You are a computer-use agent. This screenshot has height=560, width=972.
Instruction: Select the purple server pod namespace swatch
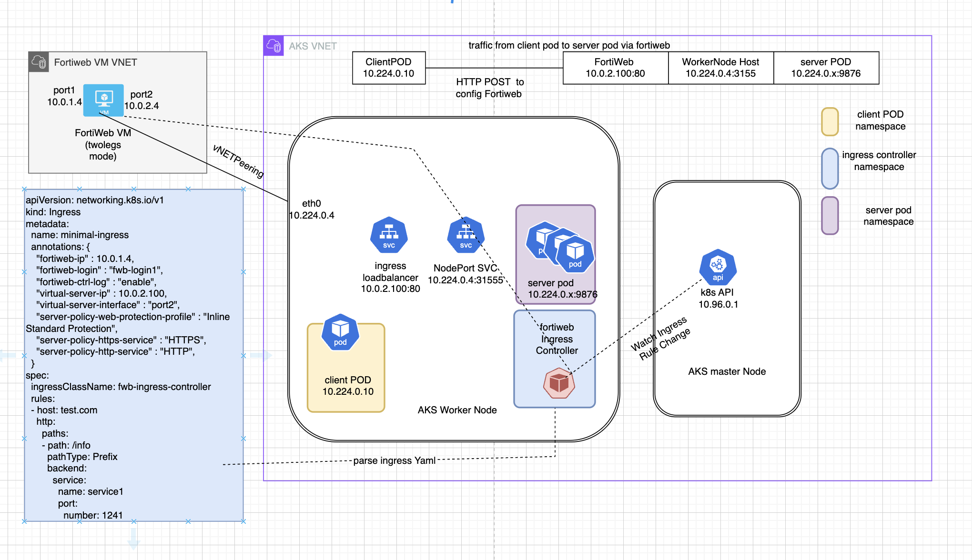tap(830, 216)
